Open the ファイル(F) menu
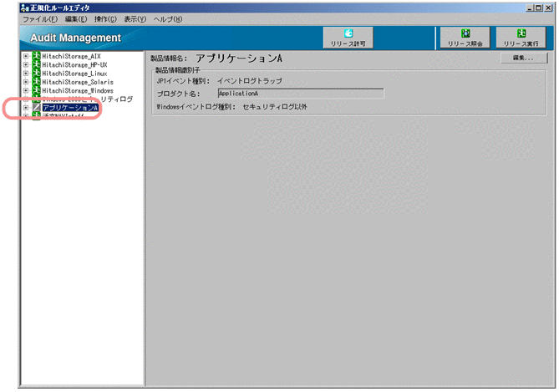 point(40,19)
